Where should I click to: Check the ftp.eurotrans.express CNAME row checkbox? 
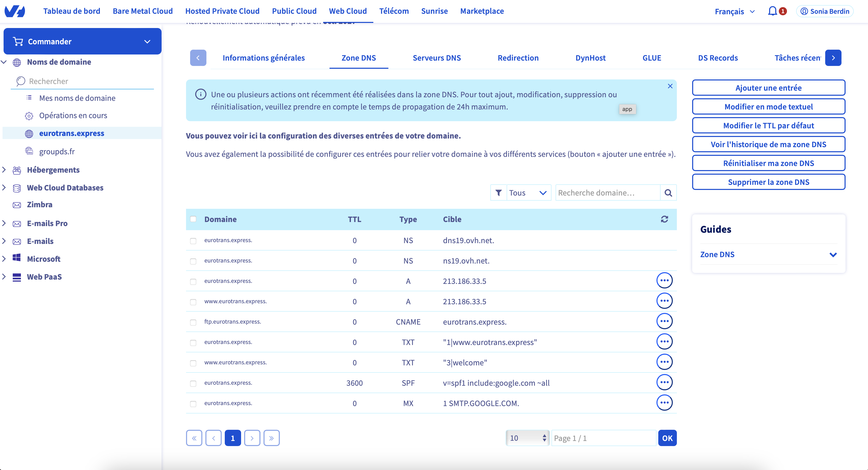(193, 322)
